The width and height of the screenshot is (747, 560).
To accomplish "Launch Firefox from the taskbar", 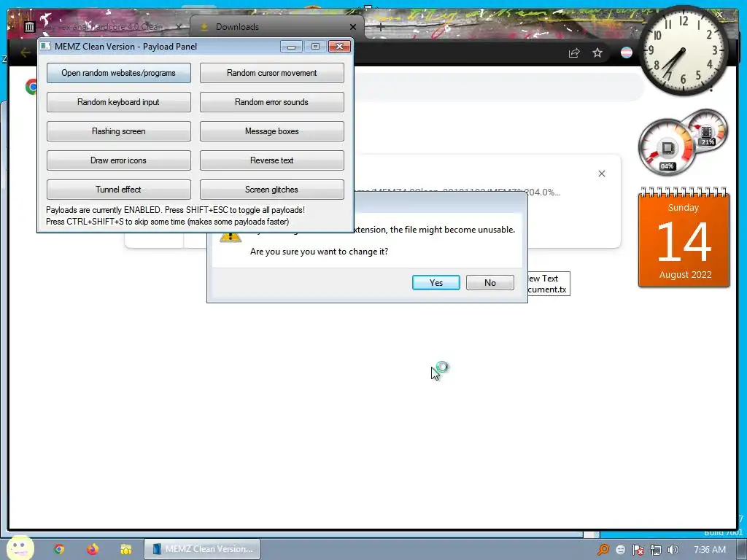I will 93,549.
